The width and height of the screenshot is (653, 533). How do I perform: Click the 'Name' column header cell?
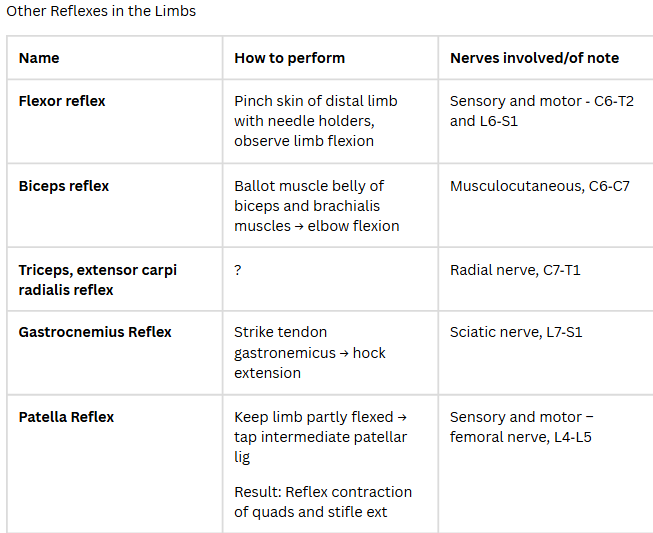coord(39,58)
